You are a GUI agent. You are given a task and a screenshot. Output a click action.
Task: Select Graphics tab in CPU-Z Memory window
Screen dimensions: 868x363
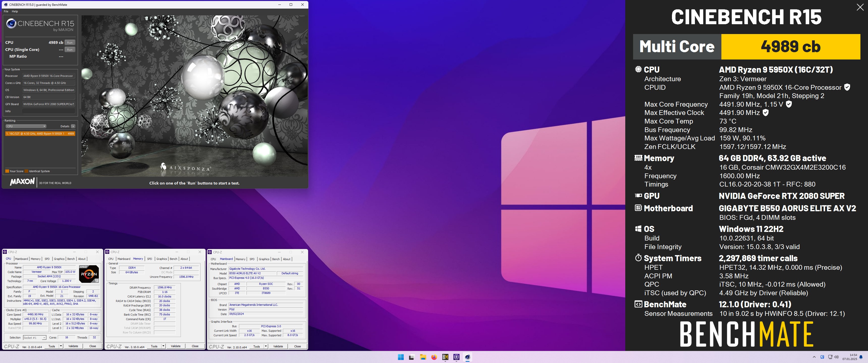(x=162, y=259)
